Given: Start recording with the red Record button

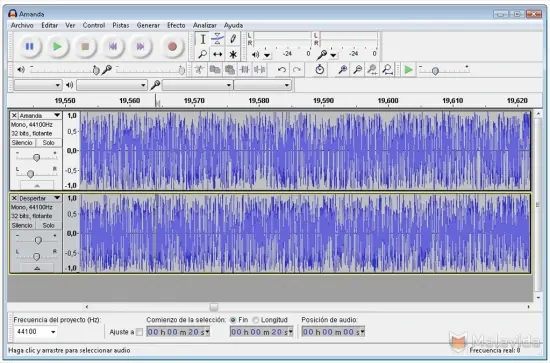Looking at the screenshot, I should pos(172,46).
